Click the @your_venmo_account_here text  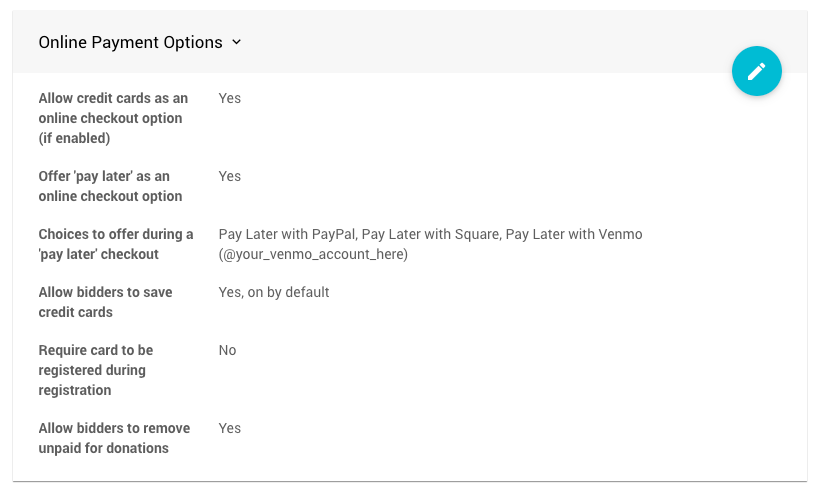313,254
